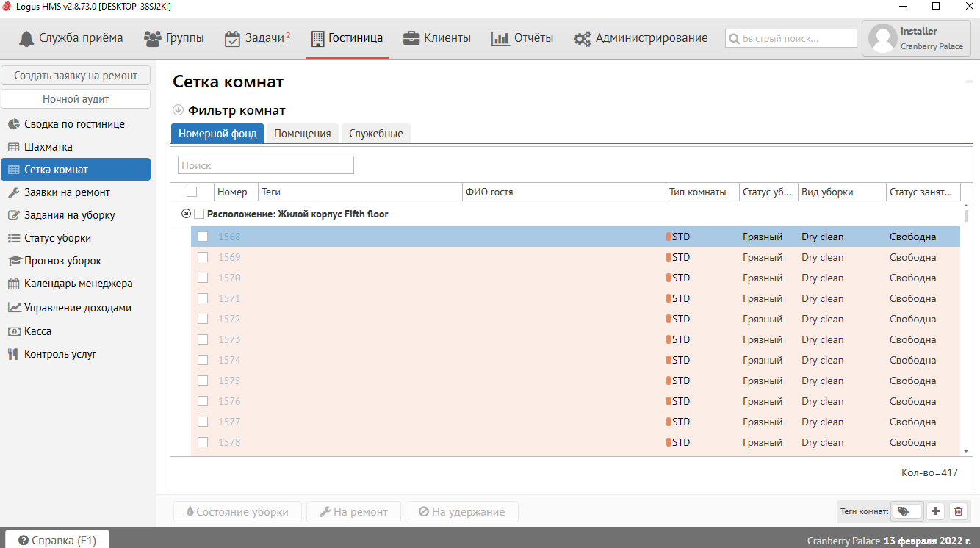Click the trash icon to delete room tags
The width and height of the screenshot is (980, 548).
(x=958, y=511)
